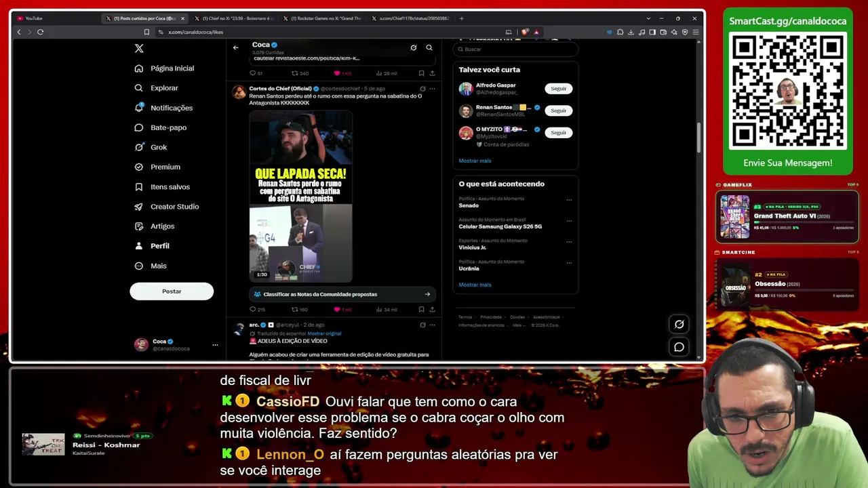
Task: Click the Itens salvos bookmark icon
Action: tap(139, 187)
